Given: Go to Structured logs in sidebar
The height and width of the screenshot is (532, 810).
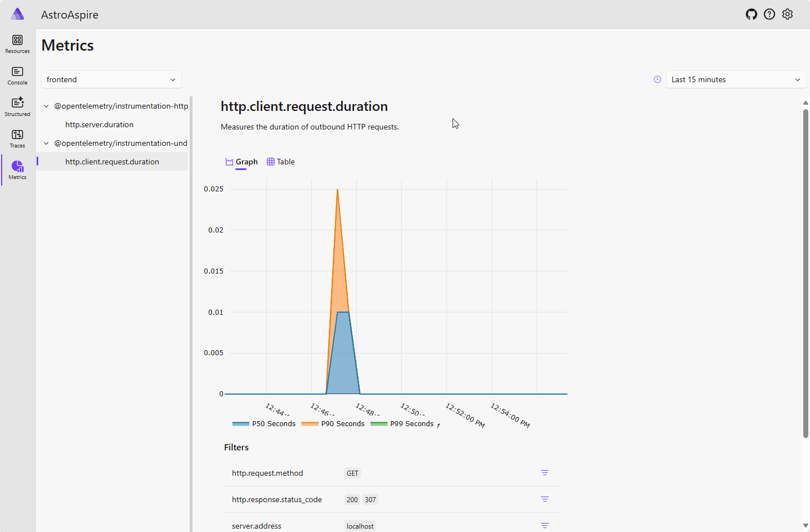Looking at the screenshot, I should tap(17, 107).
